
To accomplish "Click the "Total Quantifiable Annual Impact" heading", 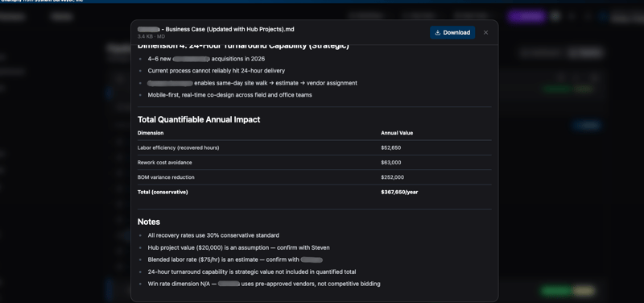I will 199,119.
